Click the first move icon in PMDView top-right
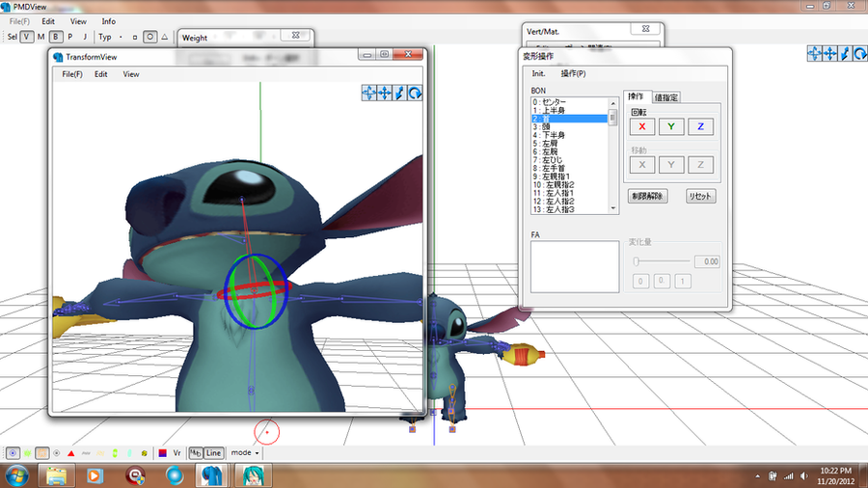 coord(814,54)
